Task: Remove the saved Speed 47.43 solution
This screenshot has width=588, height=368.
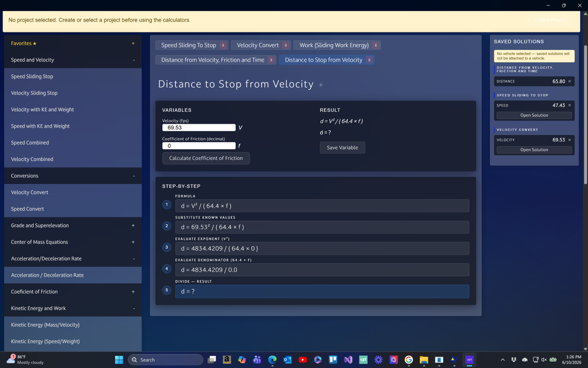Action: point(569,105)
